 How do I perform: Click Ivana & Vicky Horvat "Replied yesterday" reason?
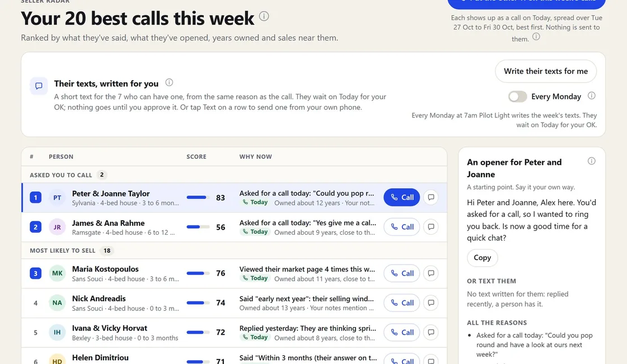(307, 328)
